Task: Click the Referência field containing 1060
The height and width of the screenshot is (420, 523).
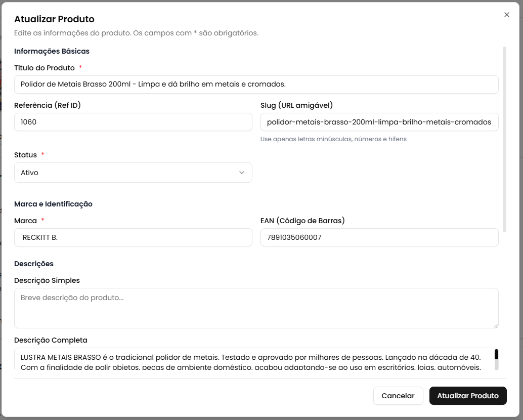Action: coord(133,122)
